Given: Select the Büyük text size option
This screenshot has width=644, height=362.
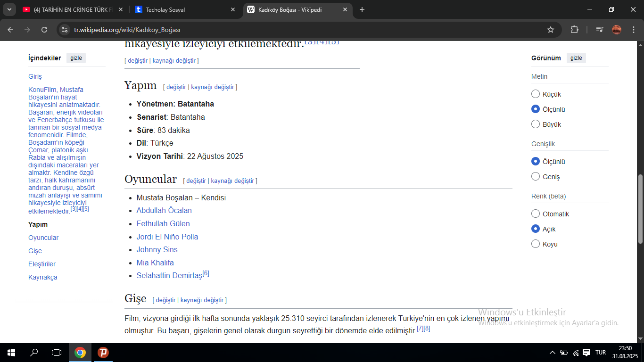Looking at the screenshot, I should click(x=536, y=124).
